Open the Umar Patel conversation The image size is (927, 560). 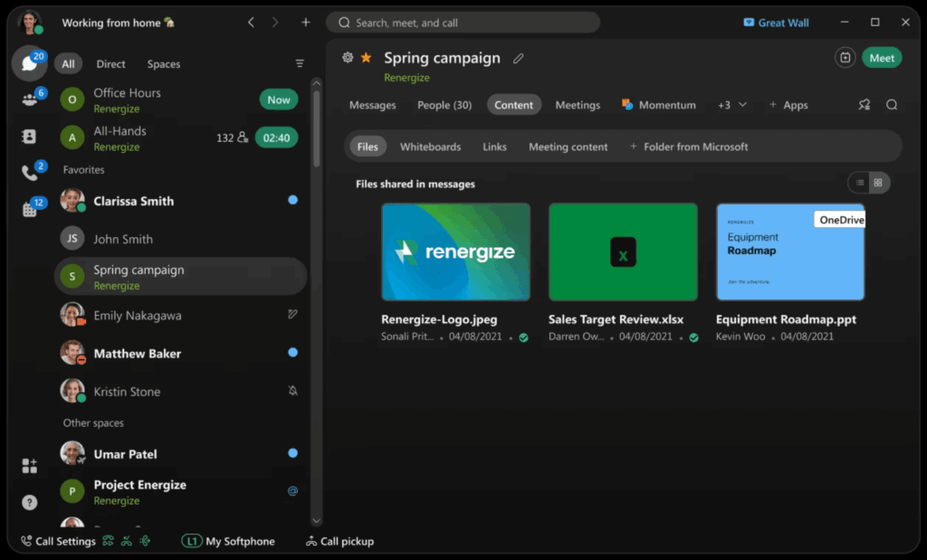click(180, 453)
